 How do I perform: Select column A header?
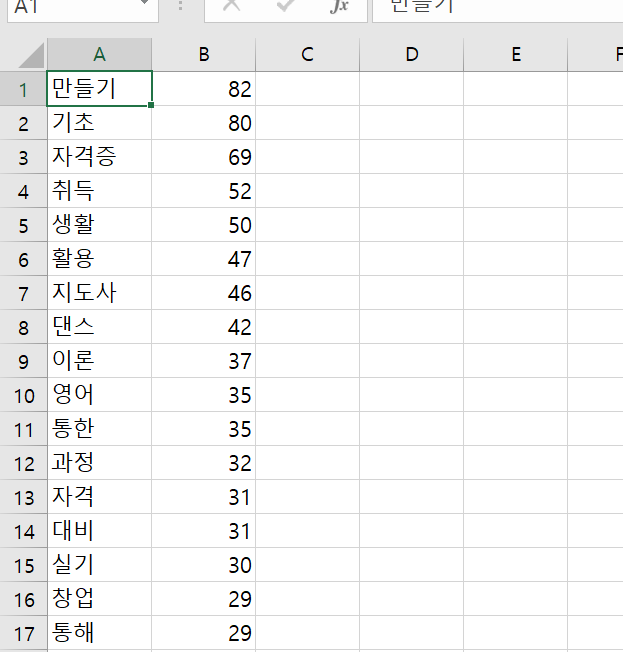coord(99,54)
